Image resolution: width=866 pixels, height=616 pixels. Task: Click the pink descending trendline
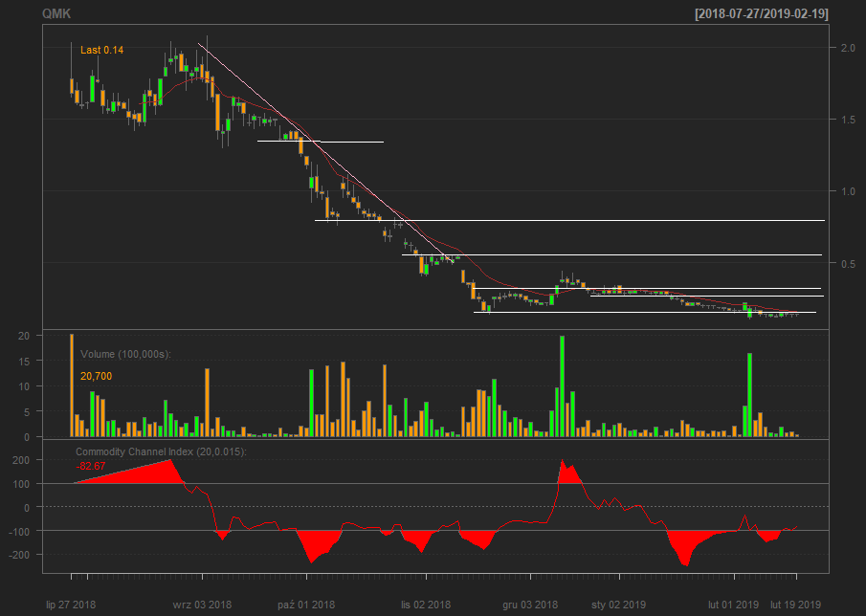pos(326,151)
